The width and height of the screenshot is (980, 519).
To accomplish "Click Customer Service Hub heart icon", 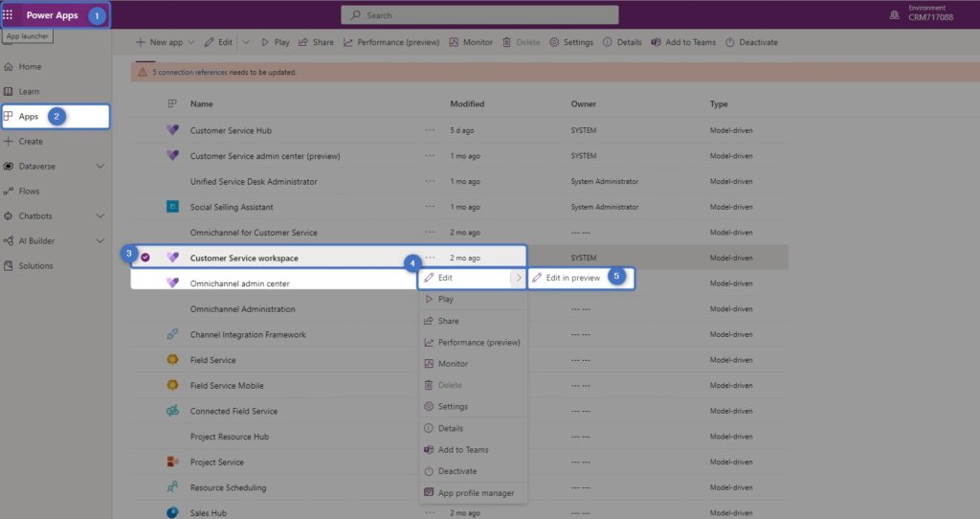I will [x=172, y=130].
